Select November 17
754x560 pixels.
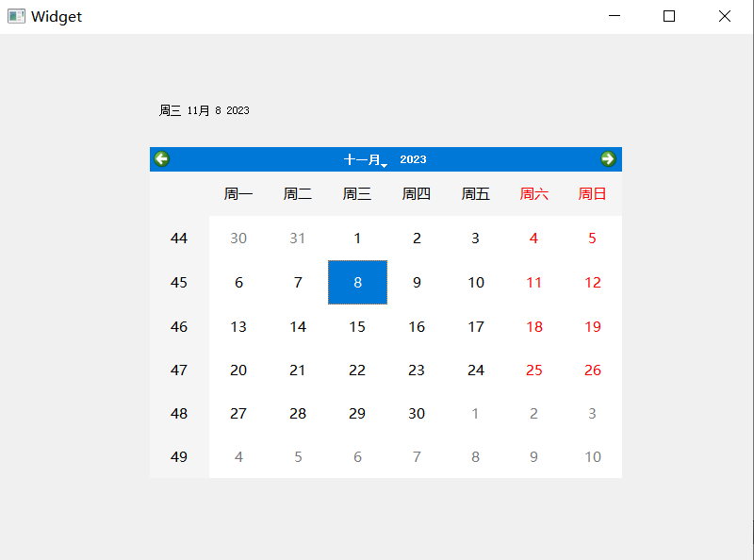coord(476,326)
